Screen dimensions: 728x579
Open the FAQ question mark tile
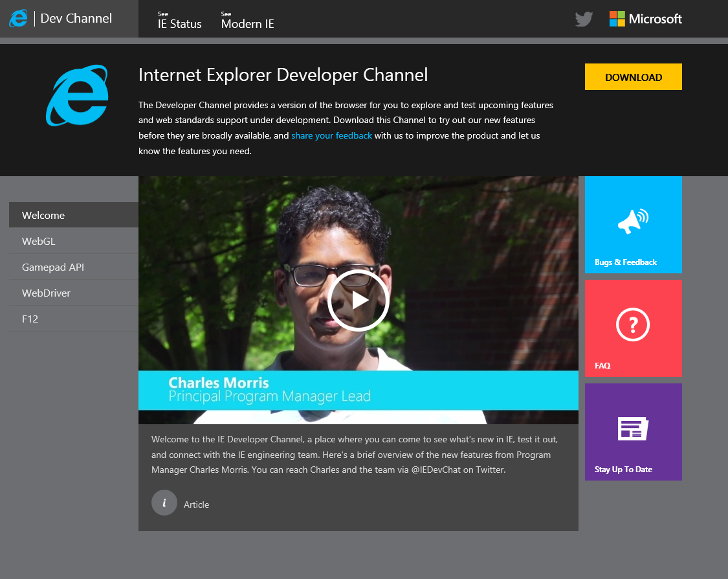[x=633, y=328]
